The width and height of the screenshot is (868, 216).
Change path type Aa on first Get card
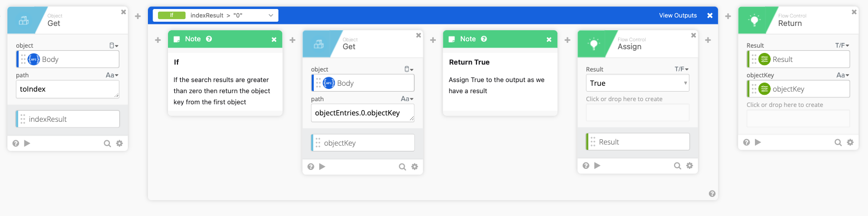[112, 75]
